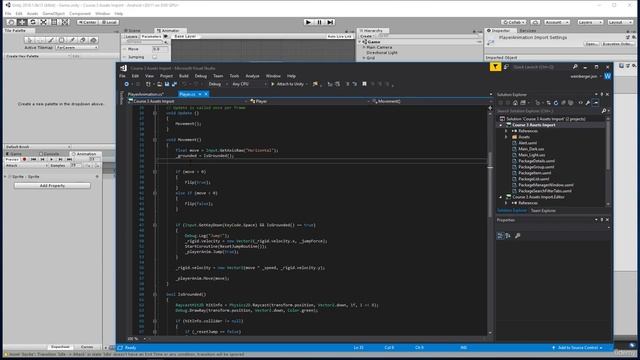640x360 pixels.
Task: Toggle Unity's Local orientation button
Action: click(x=109, y=22)
